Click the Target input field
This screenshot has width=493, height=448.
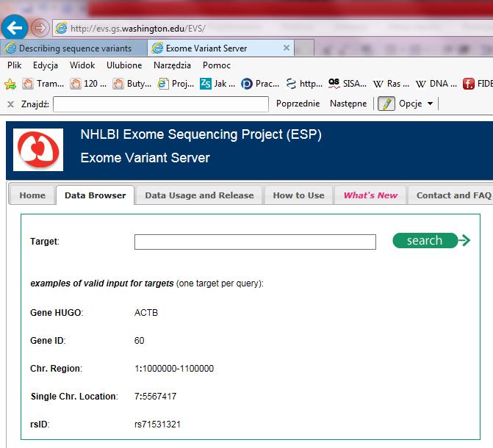click(255, 242)
